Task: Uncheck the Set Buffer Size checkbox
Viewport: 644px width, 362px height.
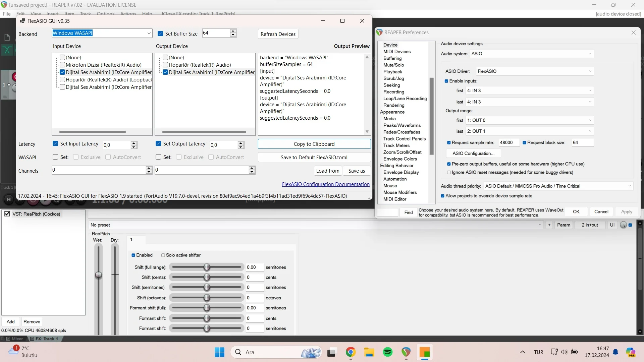Action: pos(160,34)
